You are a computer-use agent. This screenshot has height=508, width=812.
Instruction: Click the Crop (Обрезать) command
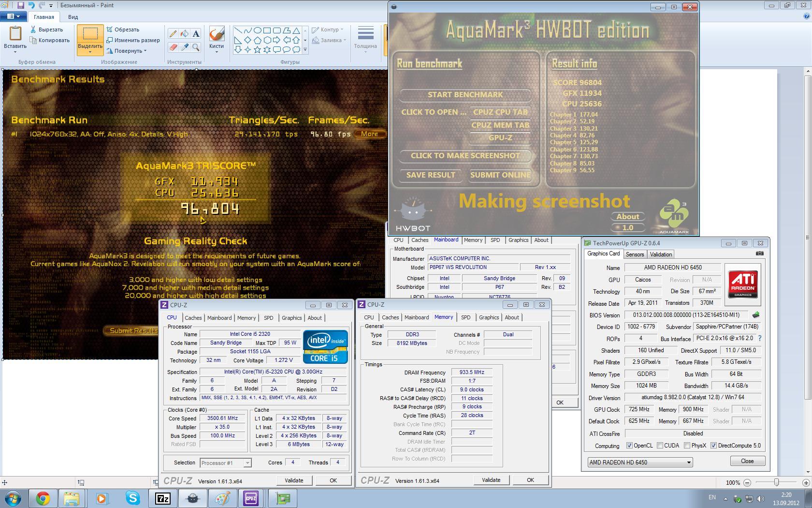click(x=123, y=30)
